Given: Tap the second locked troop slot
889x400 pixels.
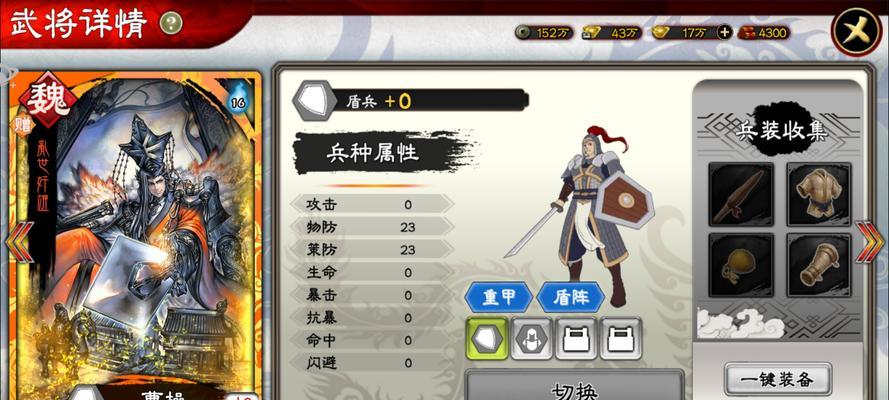Looking at the screenshot, I should click(x=621, y=338).
